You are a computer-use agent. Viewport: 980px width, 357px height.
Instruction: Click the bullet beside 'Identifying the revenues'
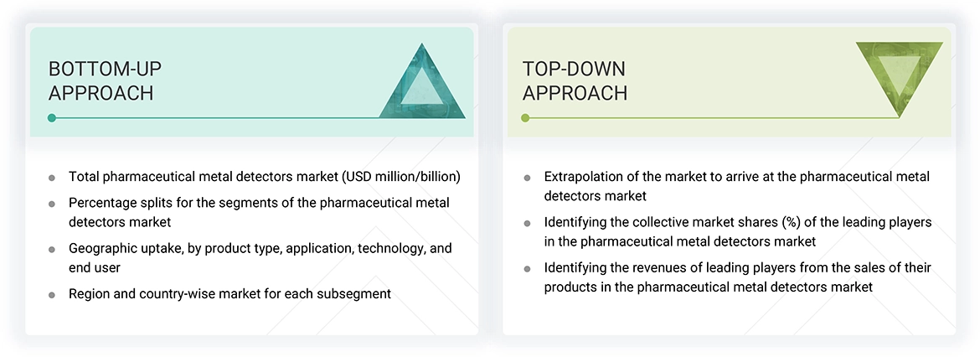click(527, 268)
